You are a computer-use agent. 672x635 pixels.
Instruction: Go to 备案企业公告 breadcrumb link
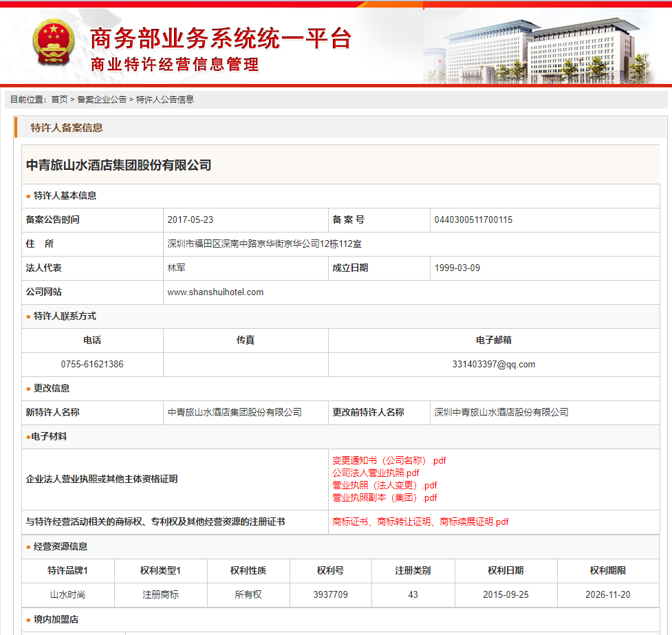tap(102, 100)
